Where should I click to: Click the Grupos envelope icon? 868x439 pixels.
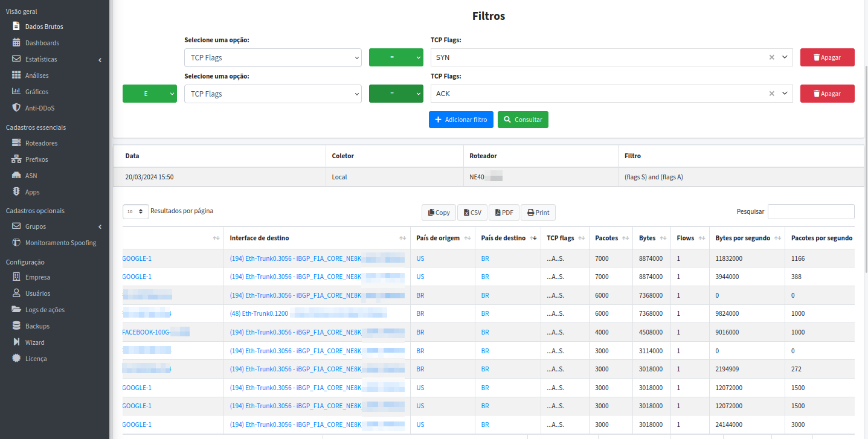(16, 226)
